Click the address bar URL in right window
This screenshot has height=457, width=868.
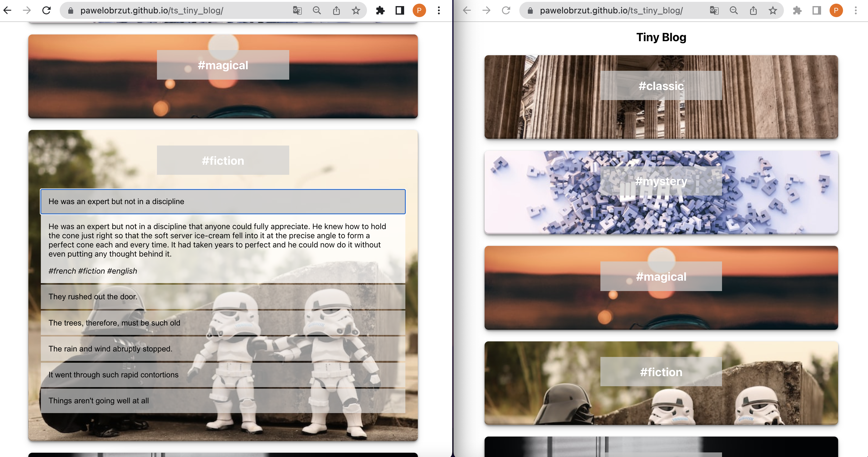click(x=611, y=10)
